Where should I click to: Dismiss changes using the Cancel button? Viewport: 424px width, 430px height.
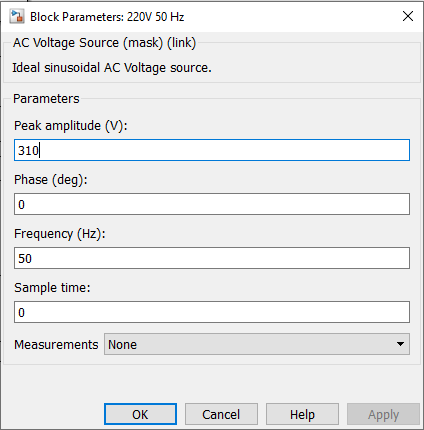[221, 414]
